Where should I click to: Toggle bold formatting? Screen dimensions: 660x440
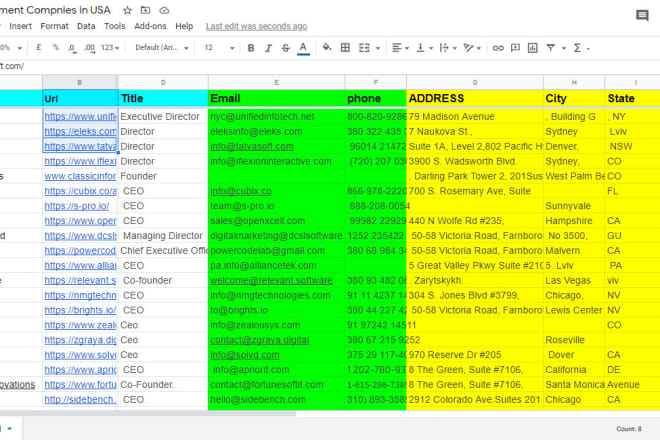(x=251, y=48)
